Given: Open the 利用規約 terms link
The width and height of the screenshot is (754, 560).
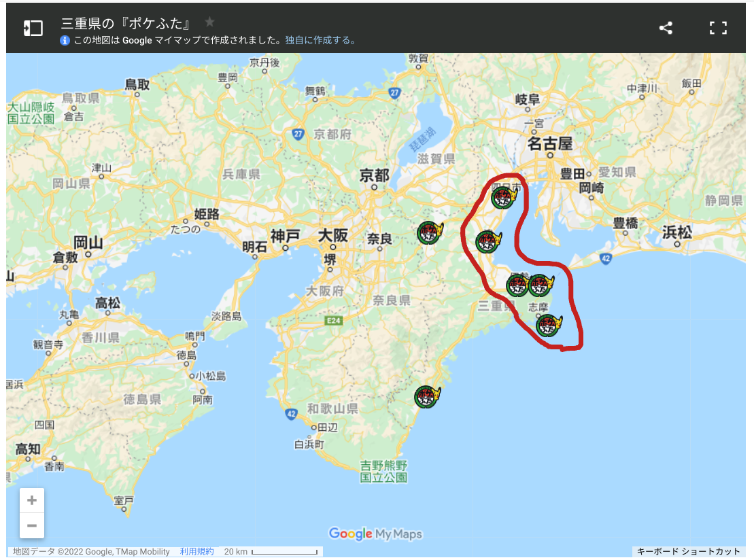Looking at the screenshot, I should pos(196,551).
